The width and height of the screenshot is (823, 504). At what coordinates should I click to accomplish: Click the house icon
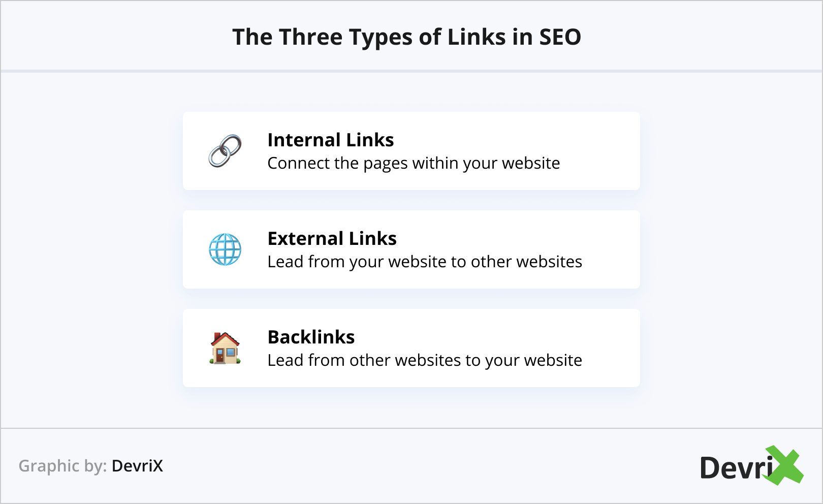click(x=225, y=348)
